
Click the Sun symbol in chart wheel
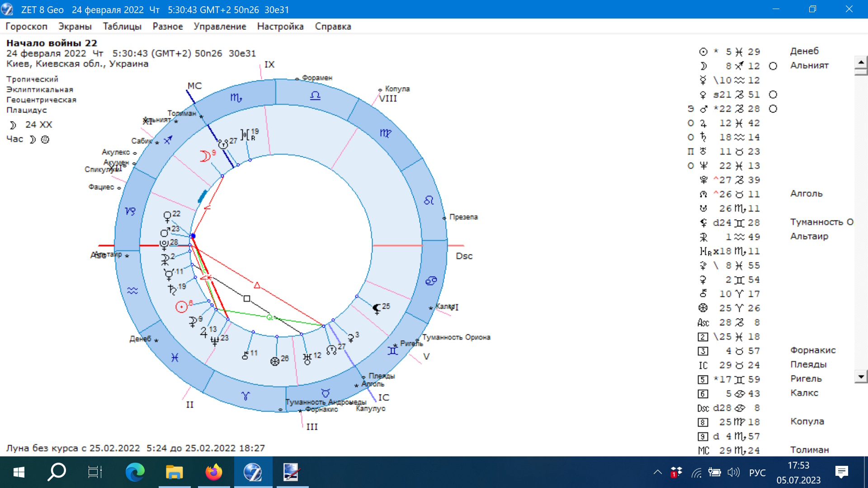(x=181, y=307)
